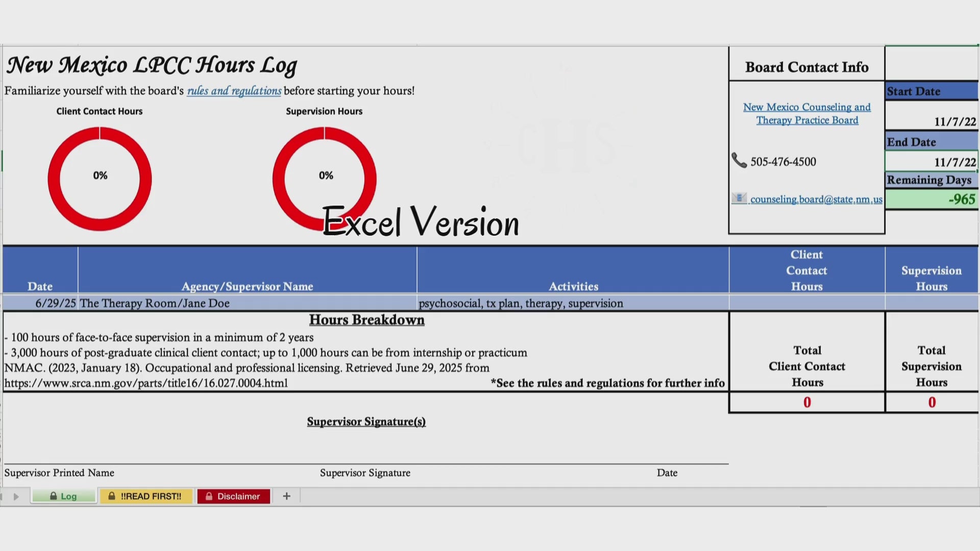Viewport: 980px width, 551px height.
Task: Select the Remaining Days -965 cell
Action: 932,199
